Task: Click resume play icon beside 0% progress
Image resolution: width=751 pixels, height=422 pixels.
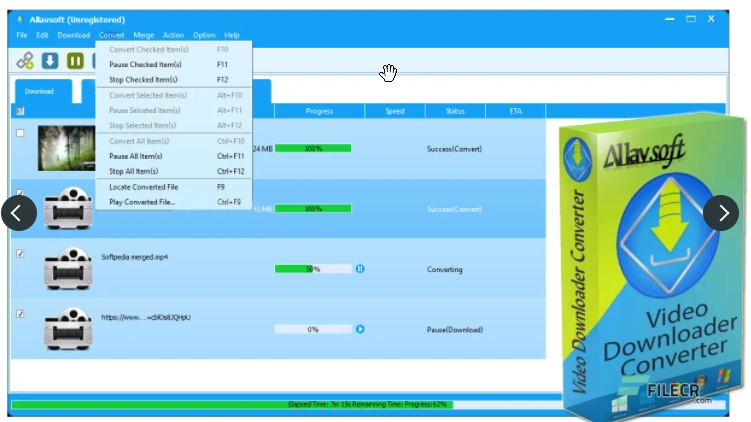Action: pyautogui.click(x=360, y=330)
